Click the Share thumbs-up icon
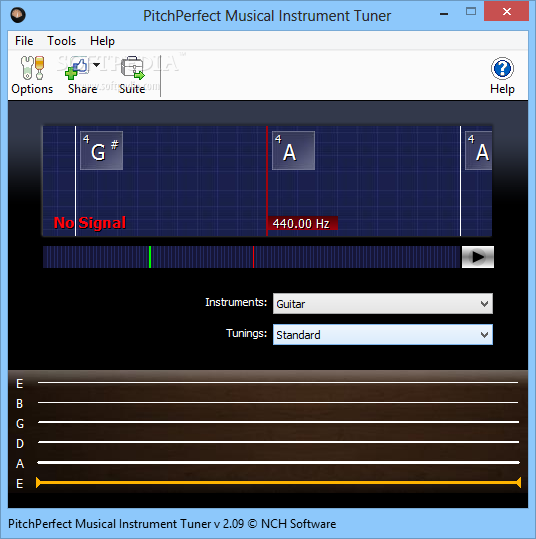 pos(78,68)
